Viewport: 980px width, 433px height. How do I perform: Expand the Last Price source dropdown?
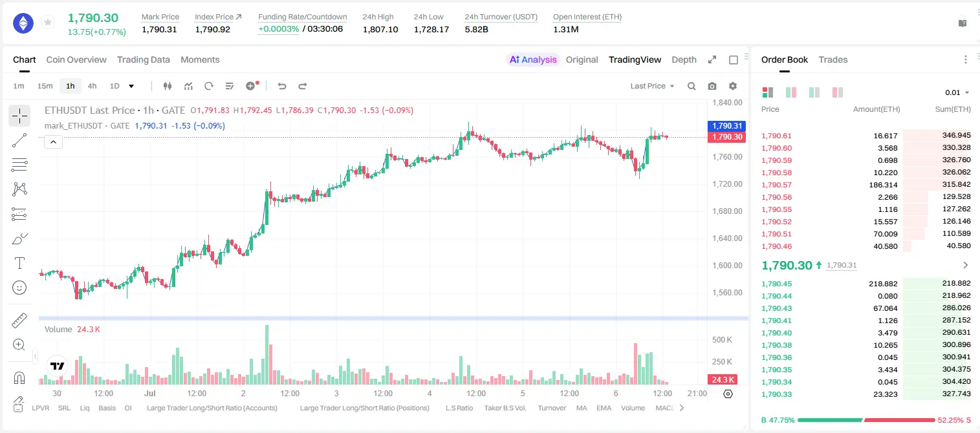click(x=652, y=86)
